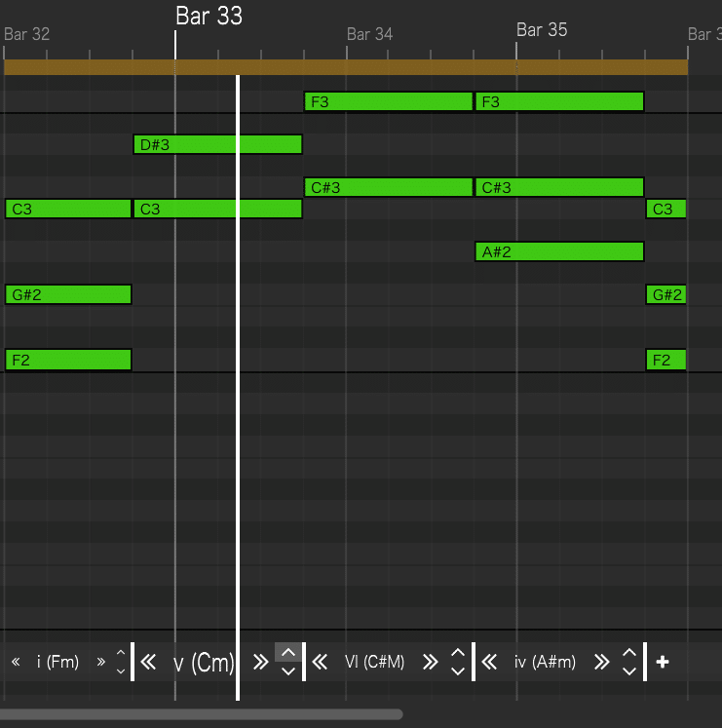Select the C3 note at Bar 32
This screenshot has height=728, width=722.
pos(68,209)
